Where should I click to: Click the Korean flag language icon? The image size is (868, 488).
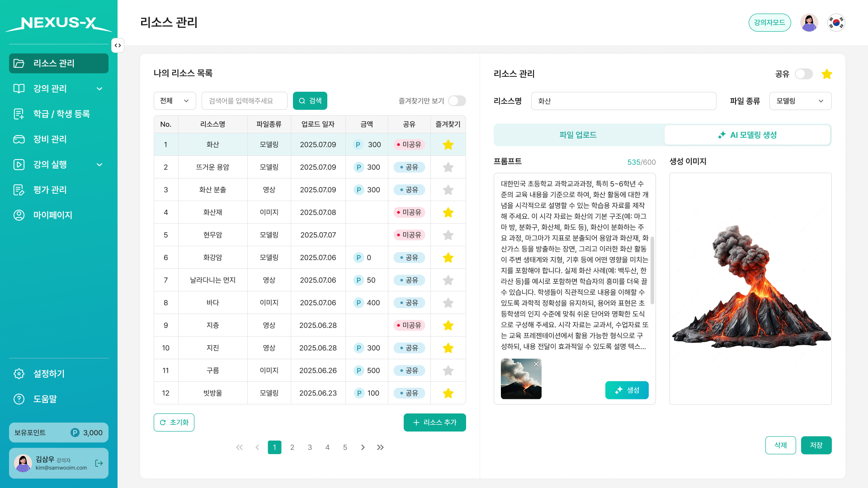836,22
